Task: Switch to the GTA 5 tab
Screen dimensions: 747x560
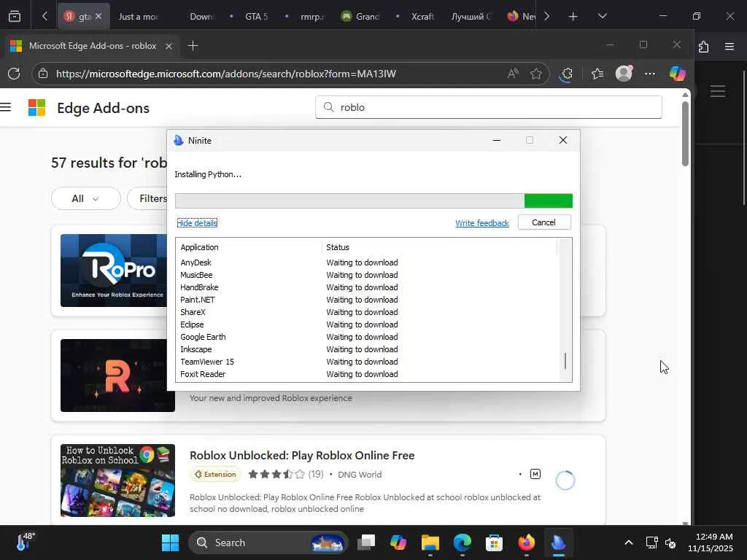Action: pos(256,17)
